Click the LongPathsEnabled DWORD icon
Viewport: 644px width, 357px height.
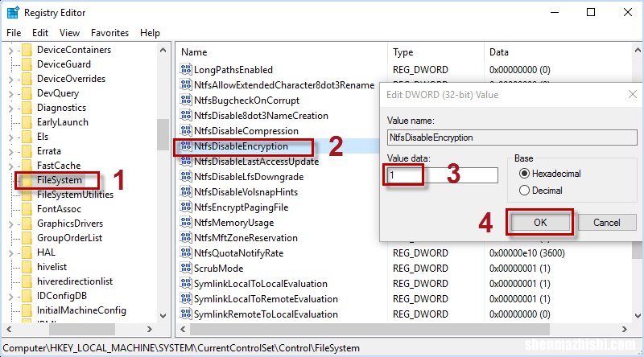[x=186, y=69]
